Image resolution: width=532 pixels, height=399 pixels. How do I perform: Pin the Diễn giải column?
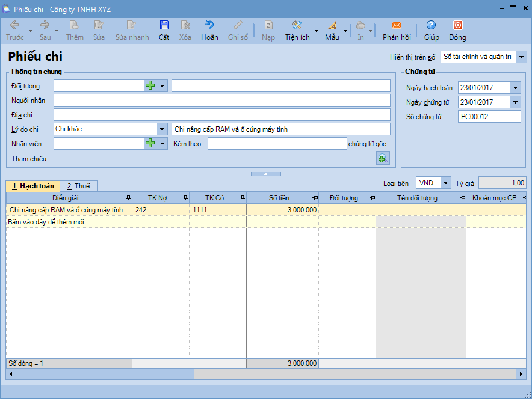tap(128, 198)
